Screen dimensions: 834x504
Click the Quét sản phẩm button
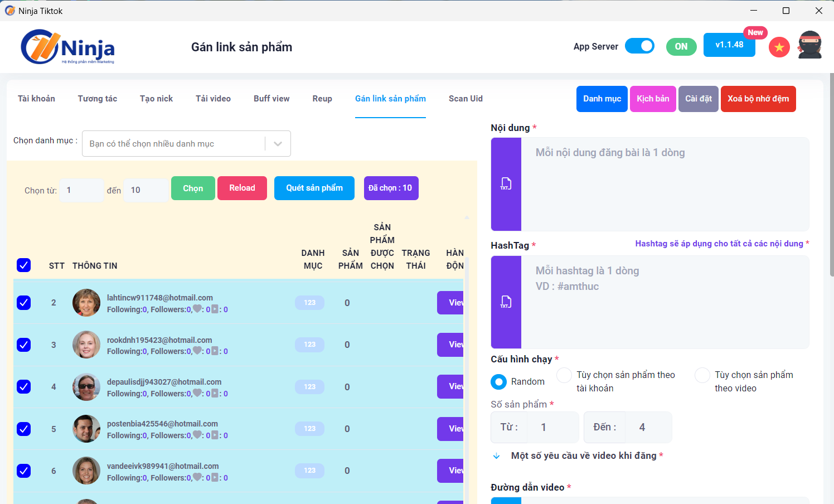point(314,188)
